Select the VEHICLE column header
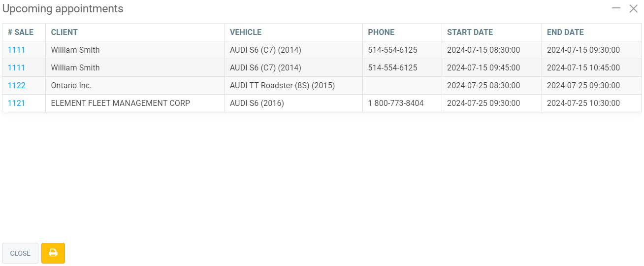The width and height of the screenshot is (644, 266). 246,32
